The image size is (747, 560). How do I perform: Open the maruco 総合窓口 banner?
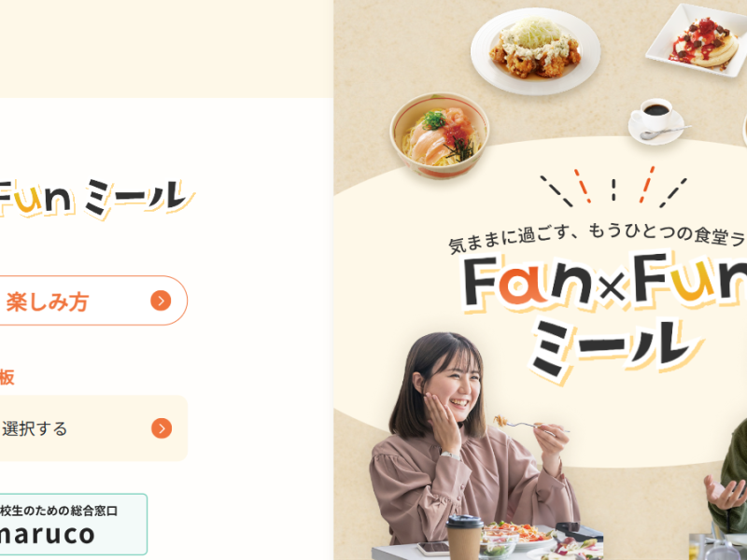pos(74,525)
